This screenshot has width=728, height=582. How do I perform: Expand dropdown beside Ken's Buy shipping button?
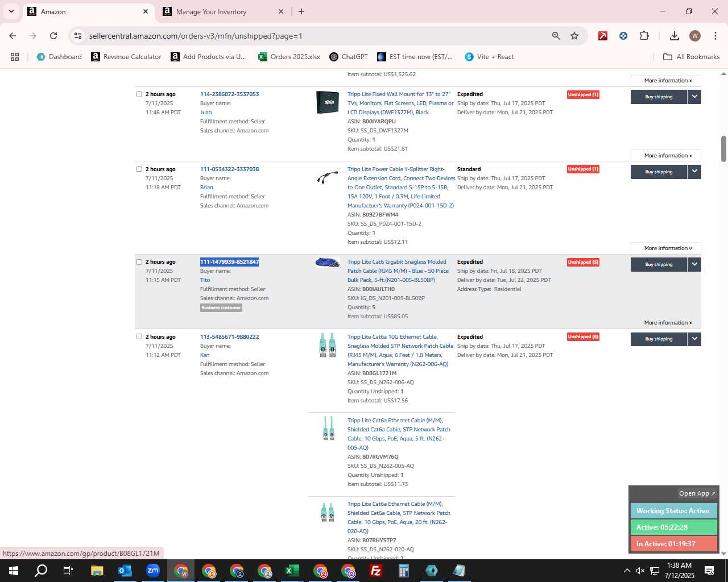tap(694, 339)
